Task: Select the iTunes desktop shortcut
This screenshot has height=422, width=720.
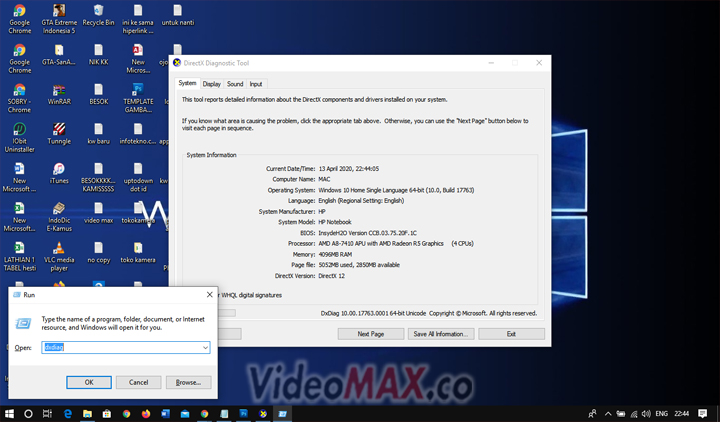Action: coord(59,174)
